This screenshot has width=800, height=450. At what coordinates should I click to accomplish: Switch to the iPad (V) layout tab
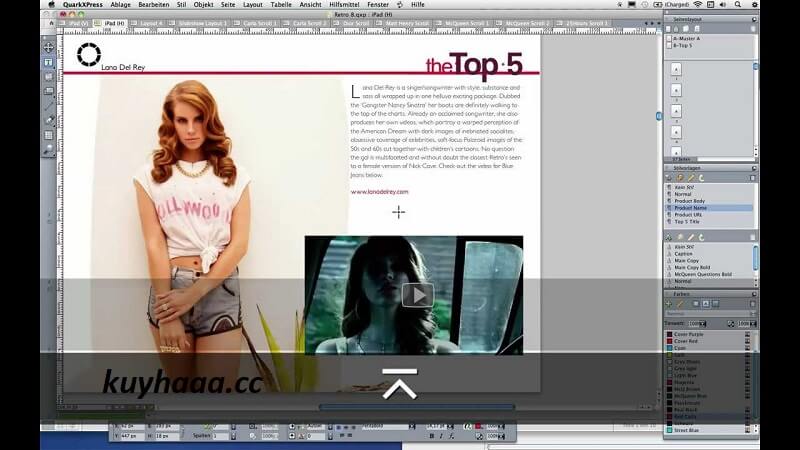(x=74, y=23)
